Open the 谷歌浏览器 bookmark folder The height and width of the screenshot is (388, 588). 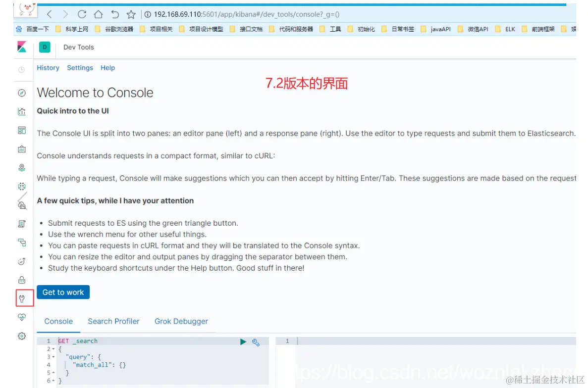114,29
